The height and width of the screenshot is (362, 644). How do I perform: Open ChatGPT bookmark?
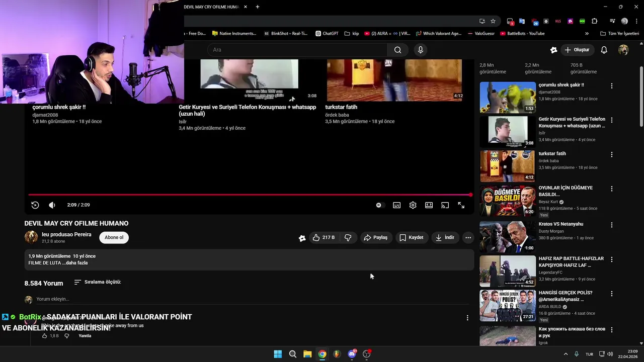(327, 34)
